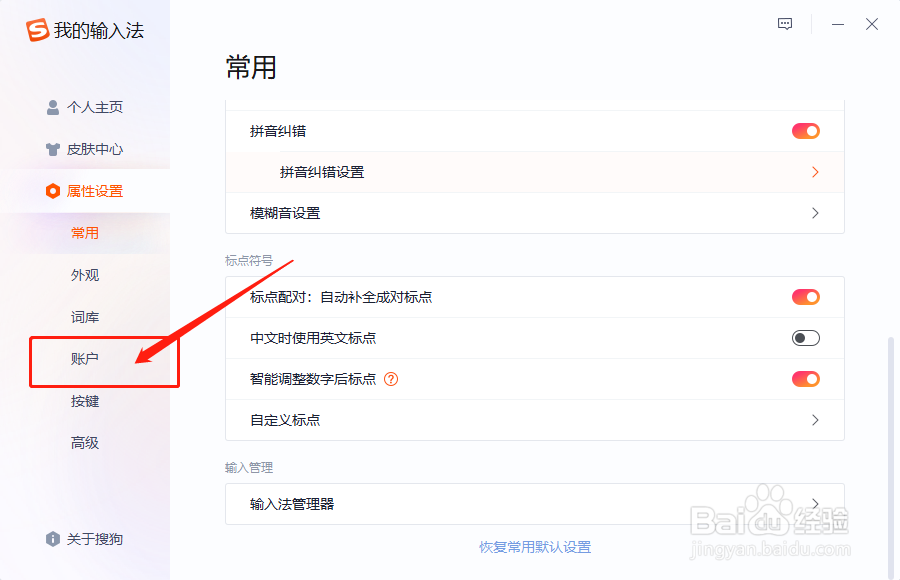Select 属性设置 in sidebar
The height and width of the screenshot is (580, 900).
click(85, 191)
